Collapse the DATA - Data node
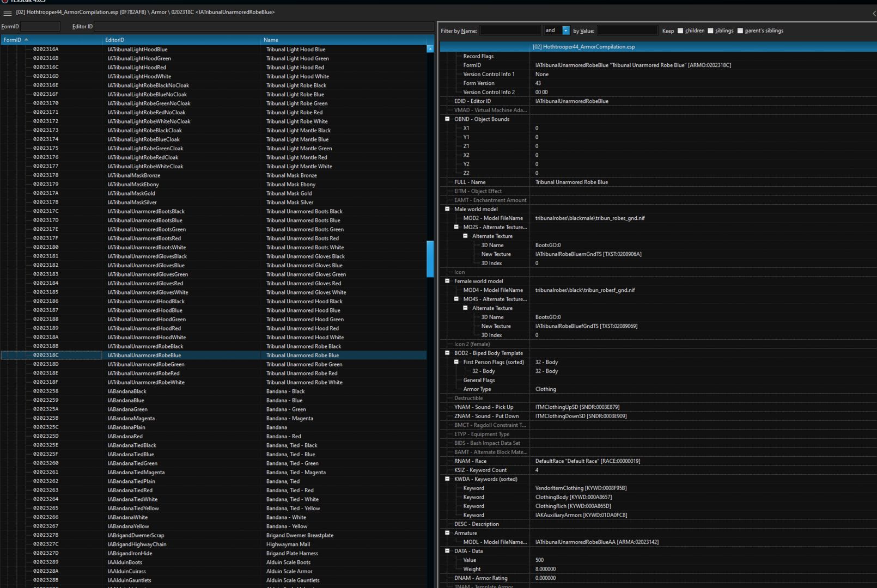This screenshot has height=588, width=877. (x=447, y=551)
